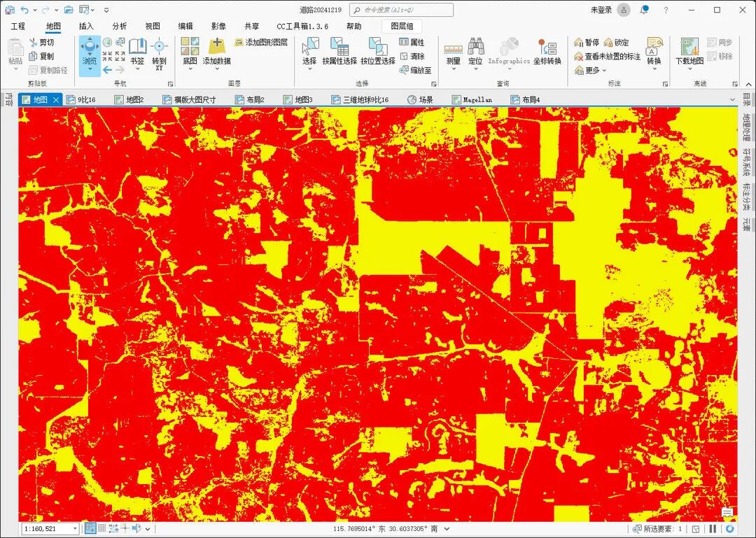
Task: Open 按属性选择 select by attributes
Action: pos(339,52)
